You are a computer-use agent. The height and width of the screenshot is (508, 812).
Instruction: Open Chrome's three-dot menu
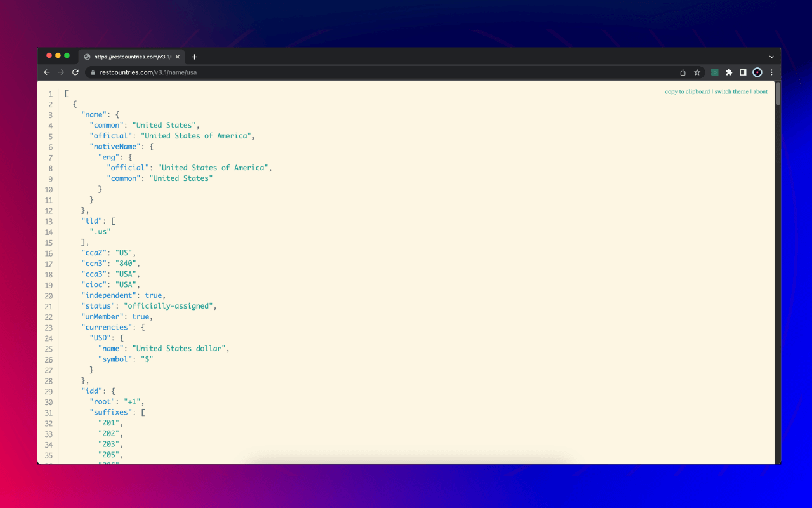coord(771,72)
